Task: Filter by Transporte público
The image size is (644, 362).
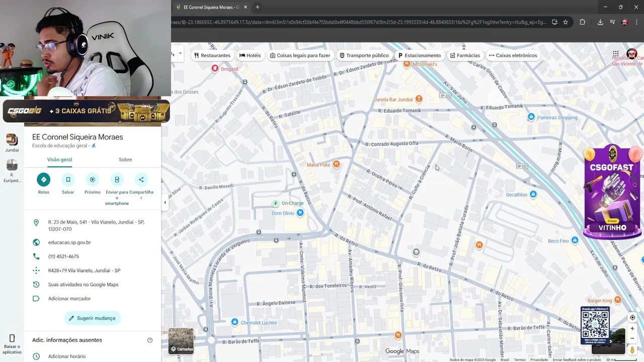Action: pyautogui.click(x=364, y=55)
